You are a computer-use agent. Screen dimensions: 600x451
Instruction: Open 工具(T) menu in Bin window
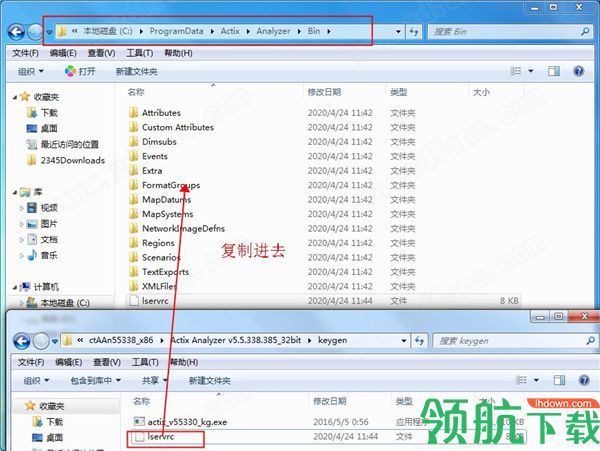click(x=140, y=53)
